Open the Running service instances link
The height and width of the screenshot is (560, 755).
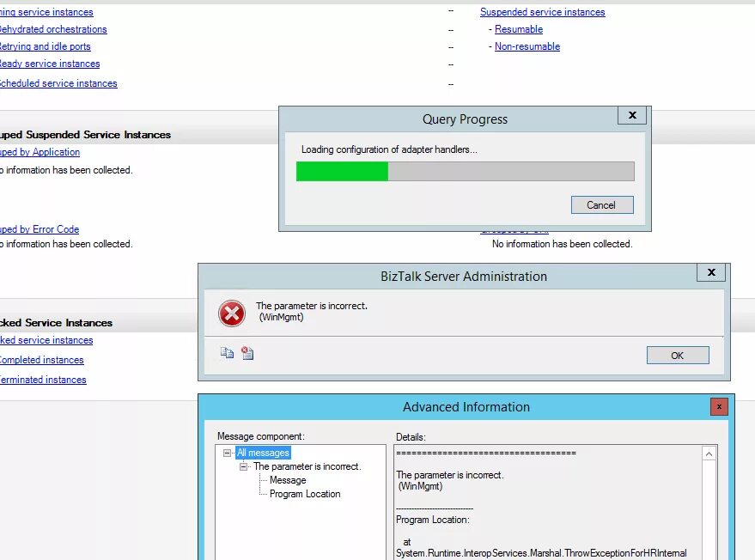(46, 12)
